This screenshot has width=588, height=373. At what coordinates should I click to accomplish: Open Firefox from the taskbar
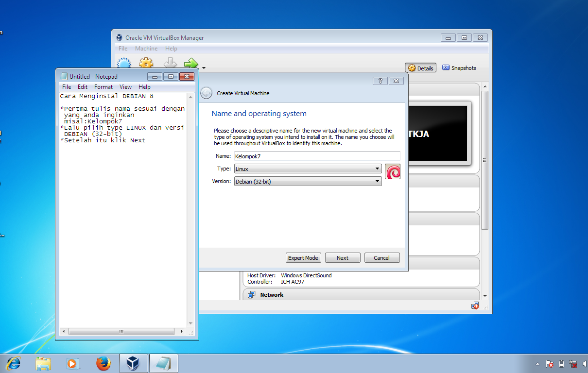tap(103, 363)
